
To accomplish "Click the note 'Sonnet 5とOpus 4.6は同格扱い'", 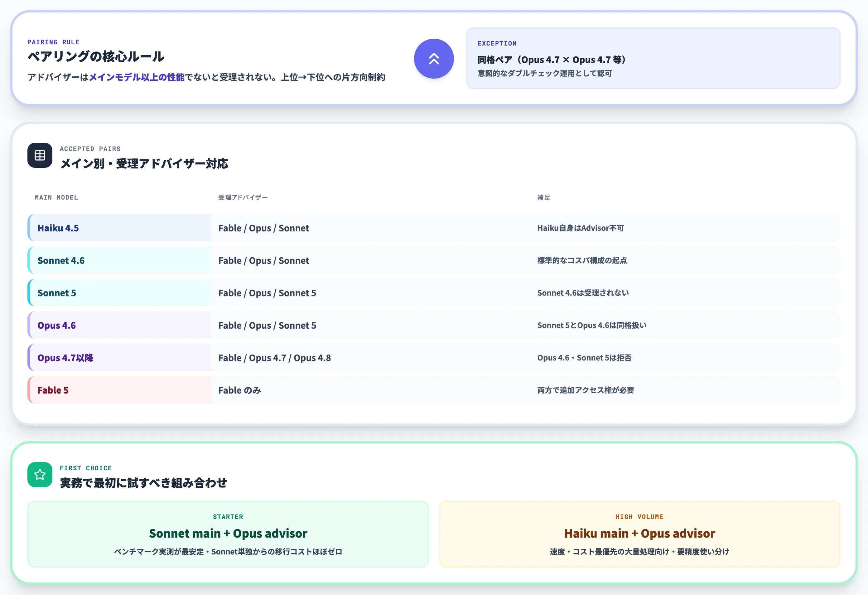I will (592, 325).
